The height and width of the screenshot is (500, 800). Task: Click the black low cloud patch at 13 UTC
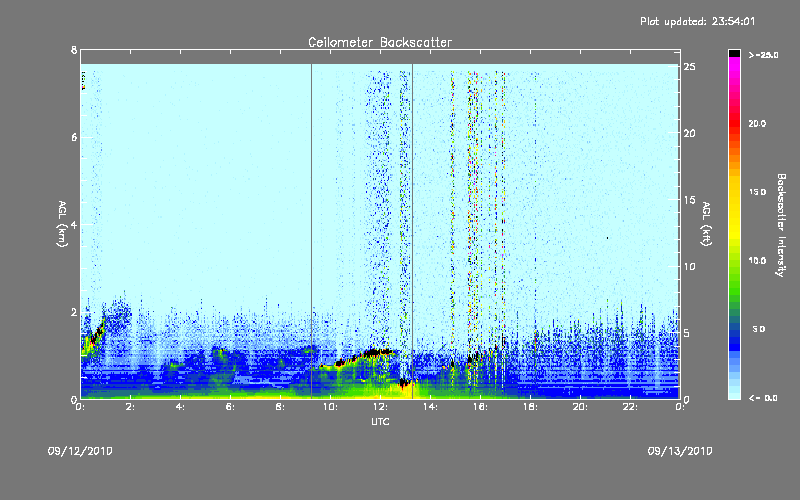click(406, 383)
